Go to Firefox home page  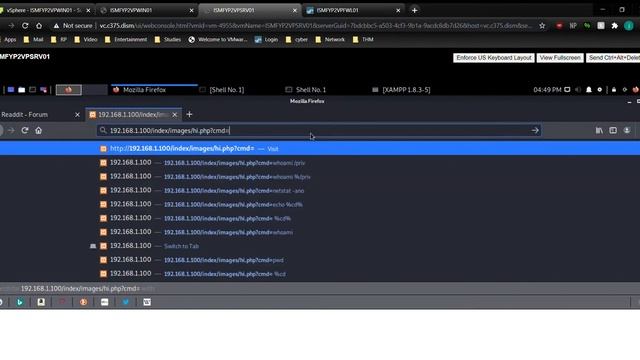[x=38, y=131]
